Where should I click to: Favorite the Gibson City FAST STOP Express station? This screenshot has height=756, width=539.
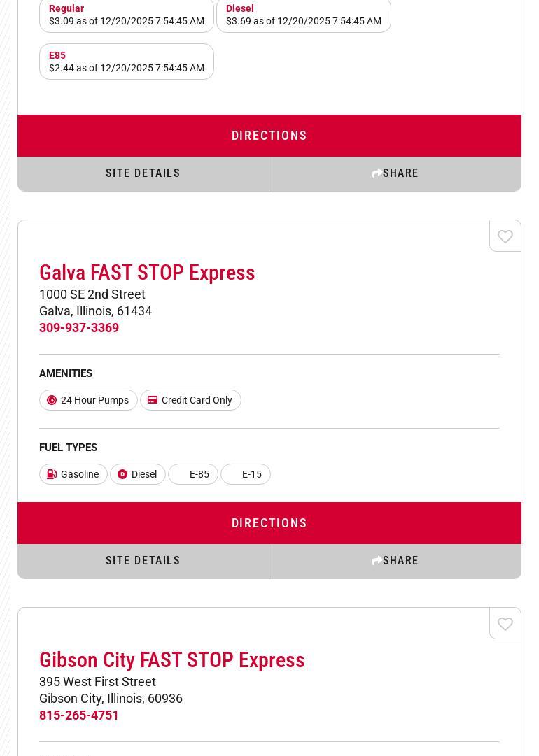(x=505, y=624)
